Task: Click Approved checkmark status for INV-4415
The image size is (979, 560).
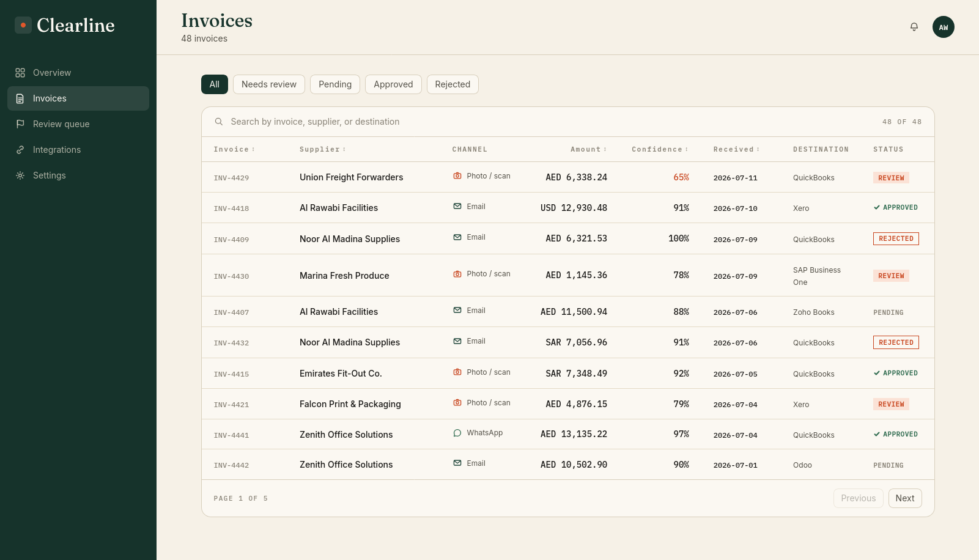Action: pyautogui.click(x=896, y=374)
